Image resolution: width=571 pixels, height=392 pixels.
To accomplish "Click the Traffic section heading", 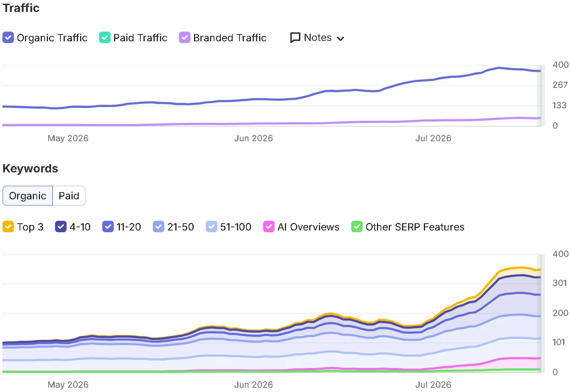I will click(21, 8).
